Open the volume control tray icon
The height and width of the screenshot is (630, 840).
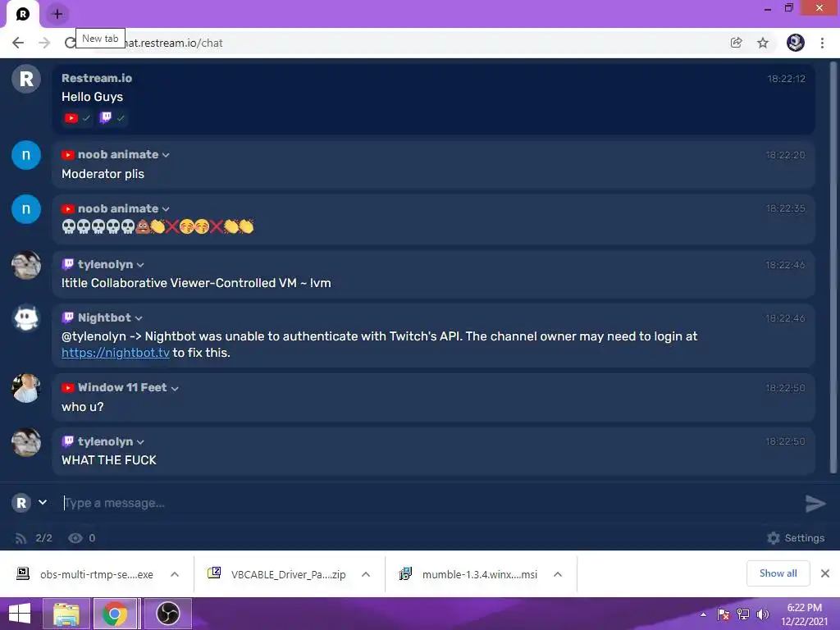(x=762, y=614)
